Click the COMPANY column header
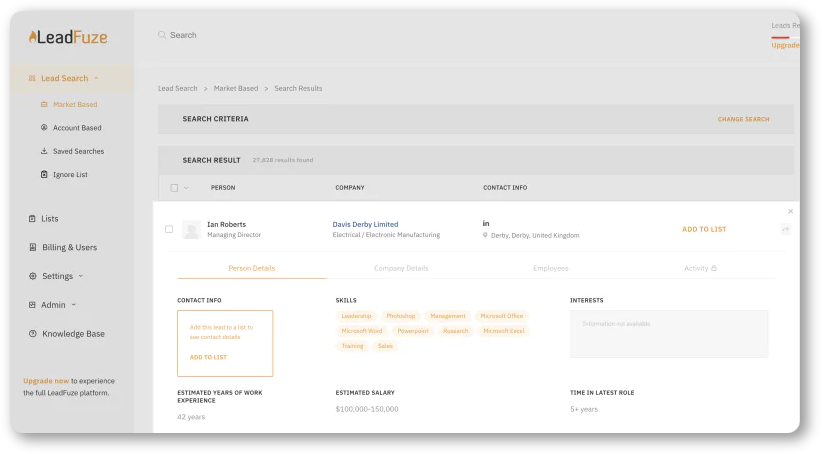822x454 pixels. (x=350, y=188)
